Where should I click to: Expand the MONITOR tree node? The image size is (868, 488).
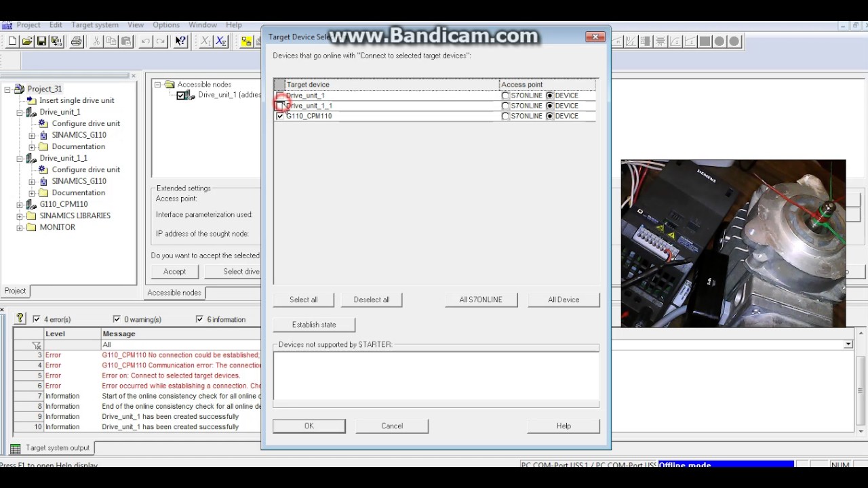[20, 227]
